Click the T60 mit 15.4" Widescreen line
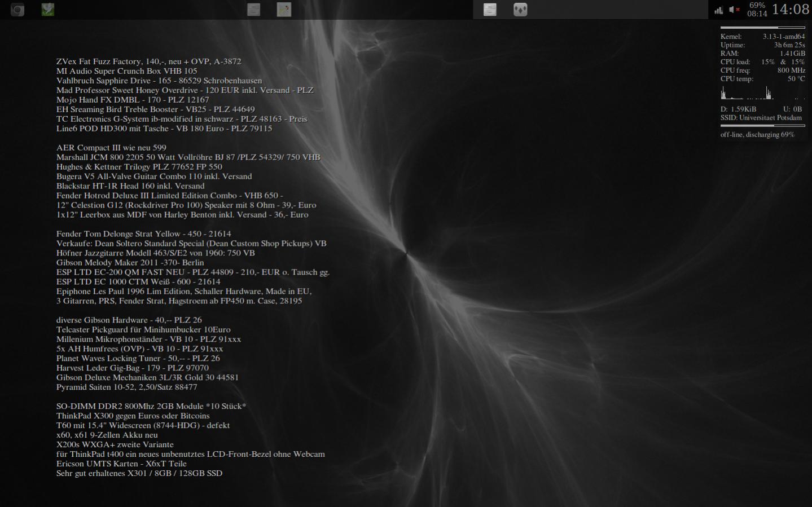This screenshot has width=812, height=507. (143, 426)
